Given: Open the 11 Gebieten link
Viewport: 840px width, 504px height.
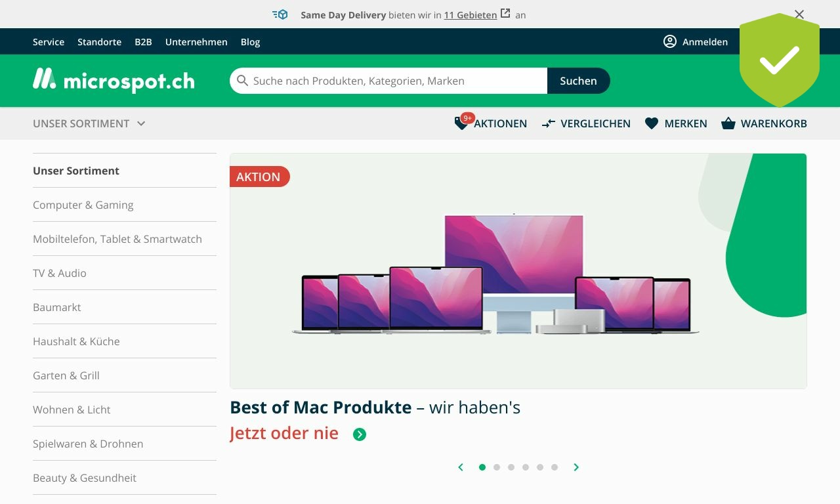Looking at the screenshot, I should pyautogui.click(x=471, y=14).
